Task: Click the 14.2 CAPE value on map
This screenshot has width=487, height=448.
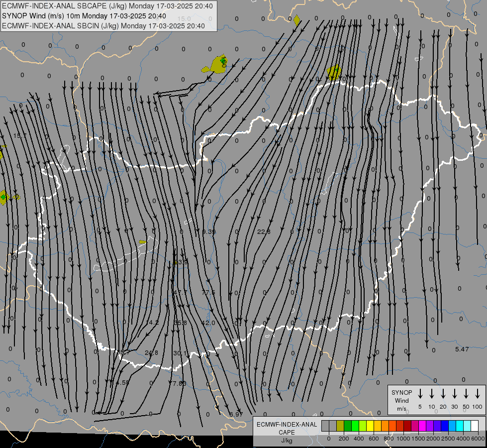Action: click(x=153, y=323)
